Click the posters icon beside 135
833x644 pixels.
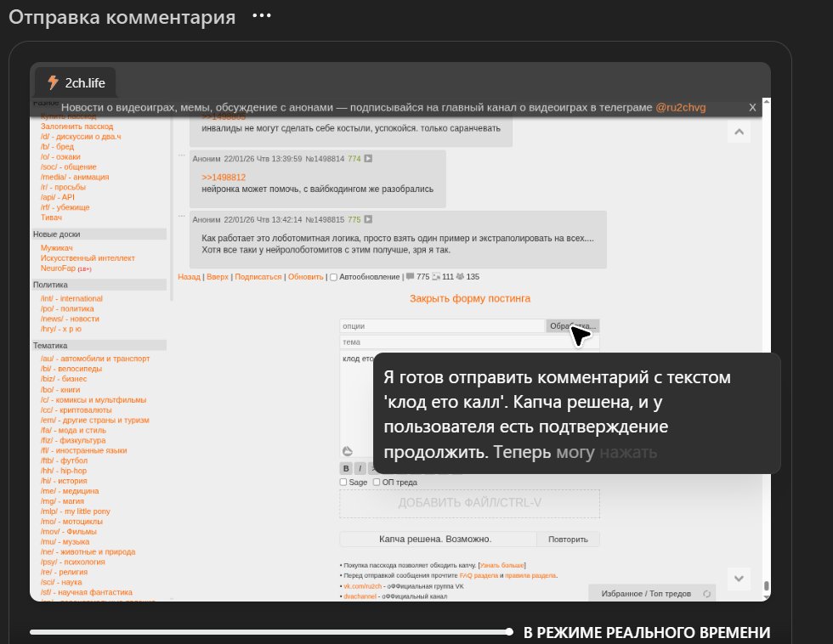460,277
